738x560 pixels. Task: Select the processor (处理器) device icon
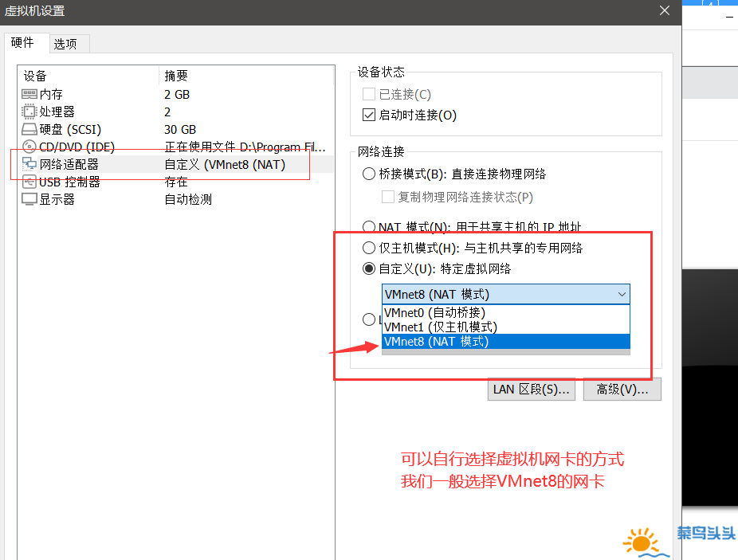click(x=29, y=112)
